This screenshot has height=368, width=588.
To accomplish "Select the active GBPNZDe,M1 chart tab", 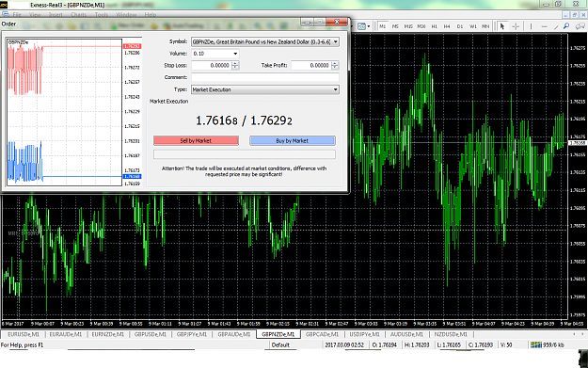I will 278,334.
